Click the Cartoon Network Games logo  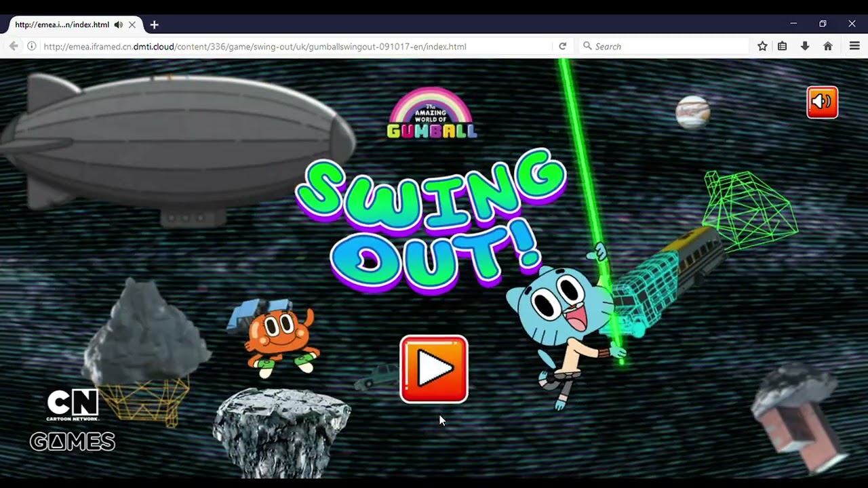73,420
